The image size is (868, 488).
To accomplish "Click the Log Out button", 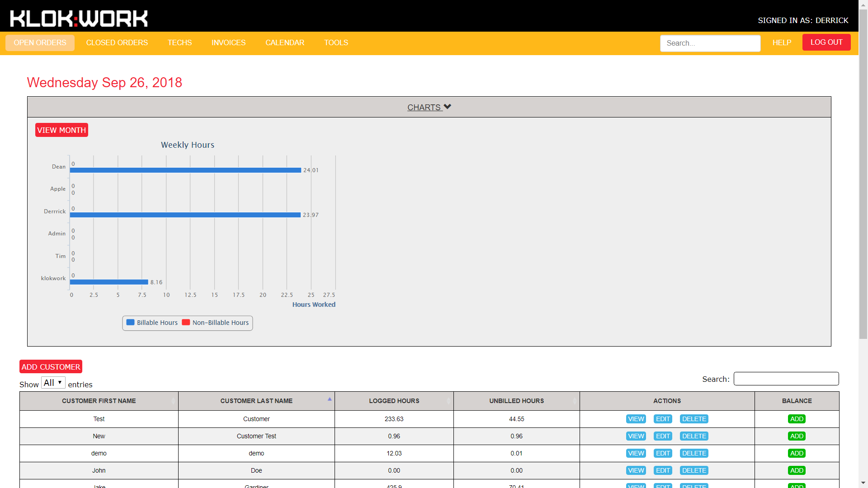I will [826, 42].
